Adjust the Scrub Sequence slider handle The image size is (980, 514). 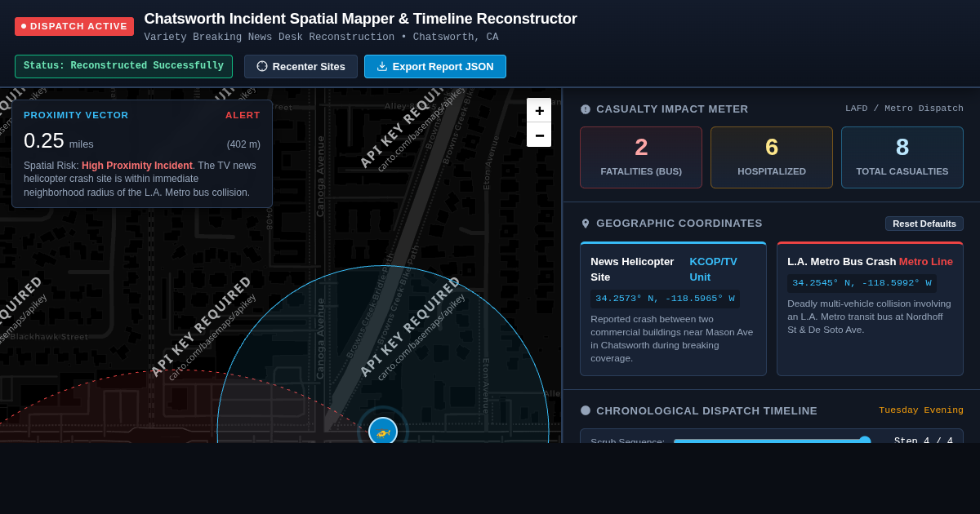(x=865, y=441)
